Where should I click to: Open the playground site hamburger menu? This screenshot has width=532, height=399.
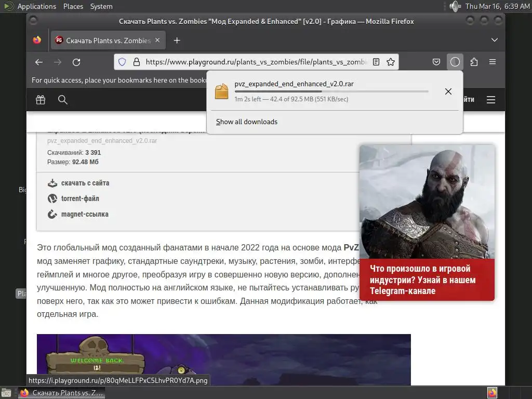point(491,100)
